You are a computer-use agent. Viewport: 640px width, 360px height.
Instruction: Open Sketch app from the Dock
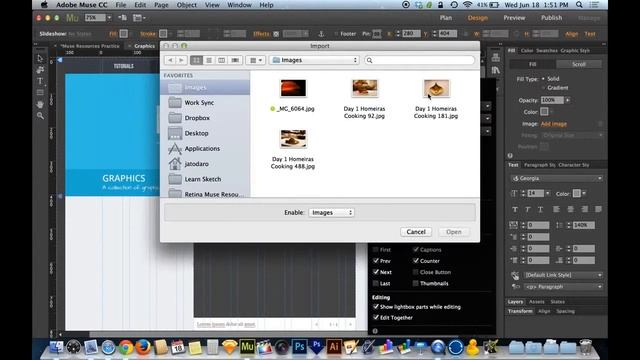(230, 347)
